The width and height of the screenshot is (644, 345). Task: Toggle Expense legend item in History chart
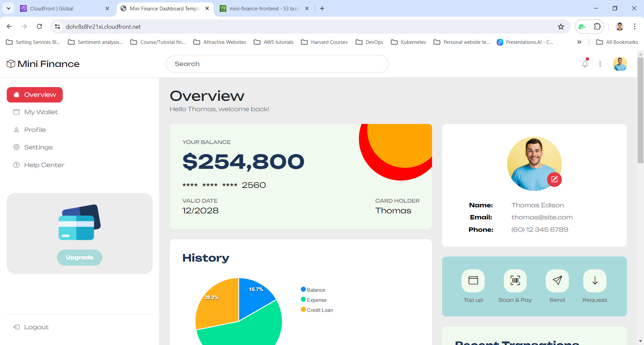point(314,300)
